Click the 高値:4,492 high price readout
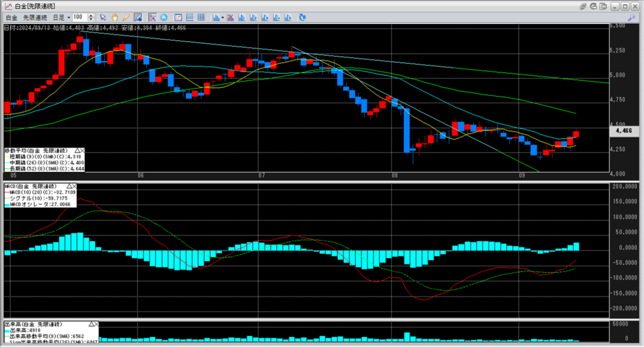 coord(103,28)
